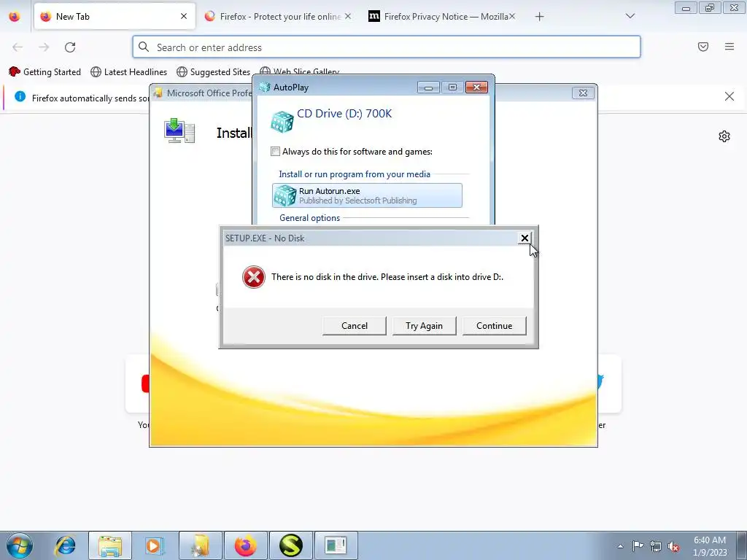Screen dimensions: 747x560
Task: Click Try Again in the No Disk dialog
Action: 424,326
